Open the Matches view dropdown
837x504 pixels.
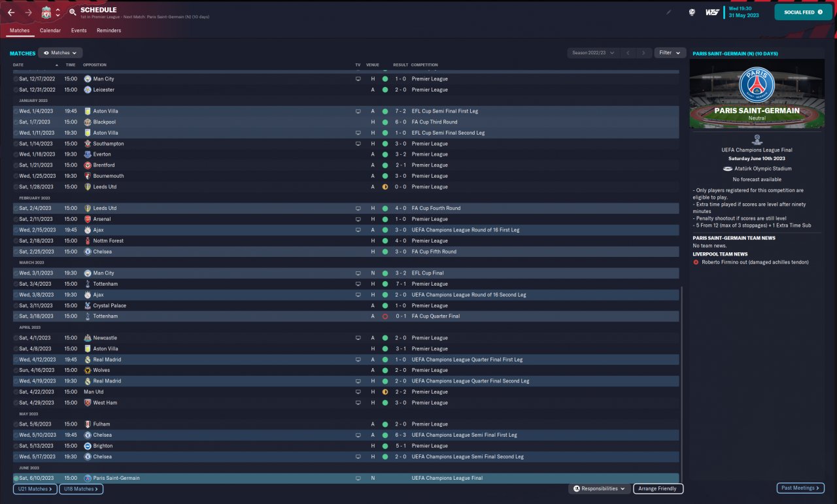tap(60, 53)
